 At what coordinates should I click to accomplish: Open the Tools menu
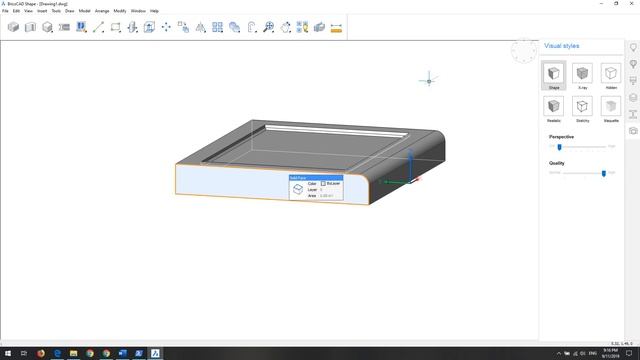[x=56, y=11]
